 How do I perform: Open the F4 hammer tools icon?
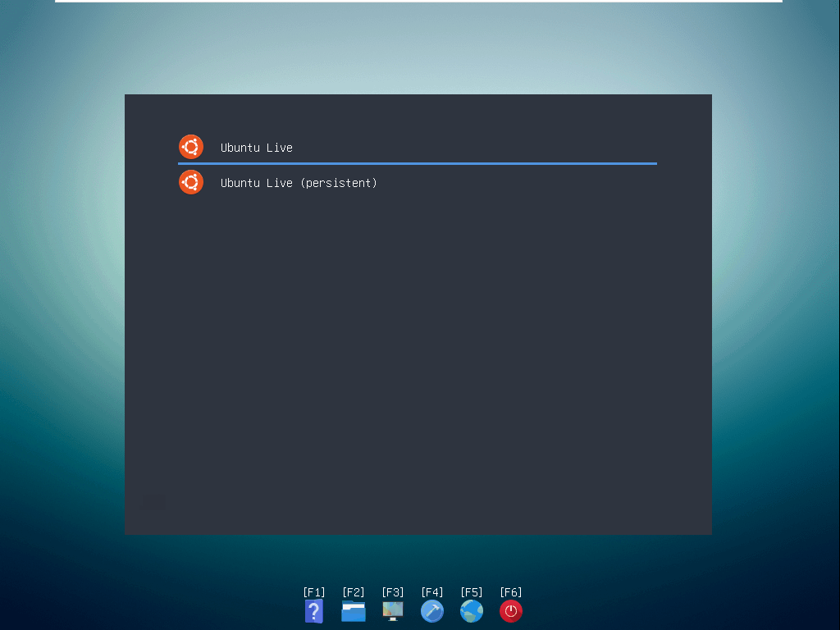pyautogui.click(x=432, y=611)
